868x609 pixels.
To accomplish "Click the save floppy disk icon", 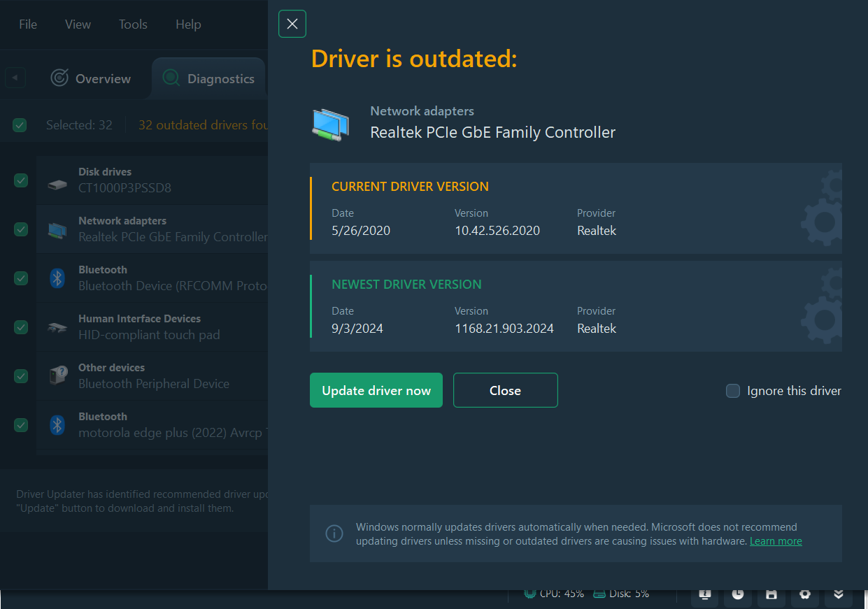I will [x=771, y=594].
